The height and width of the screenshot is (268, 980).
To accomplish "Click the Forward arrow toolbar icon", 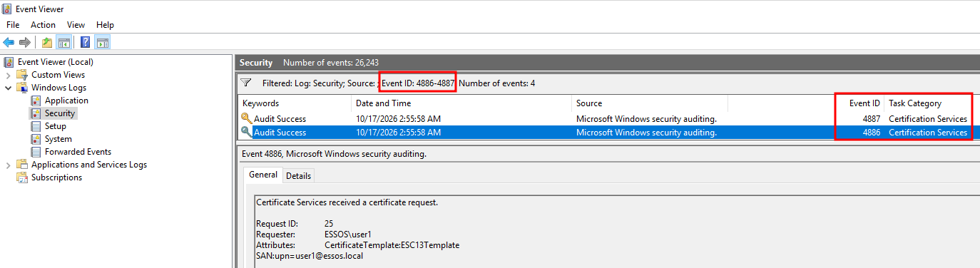I will click(x=24, y=42).
